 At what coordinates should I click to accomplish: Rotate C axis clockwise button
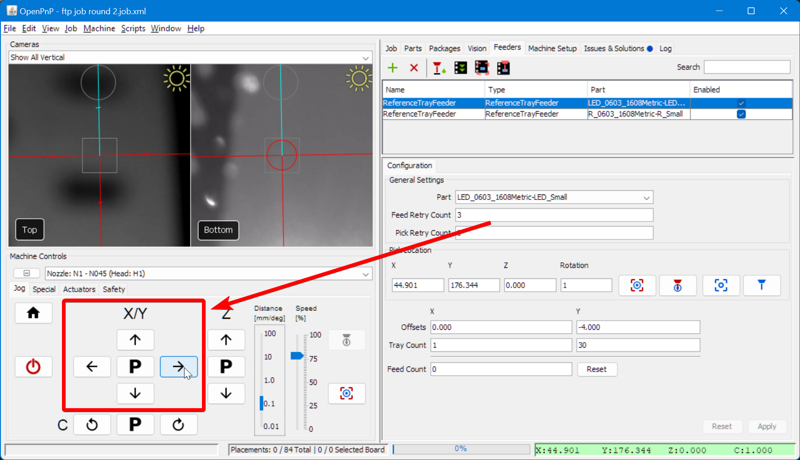coord(178,424)
